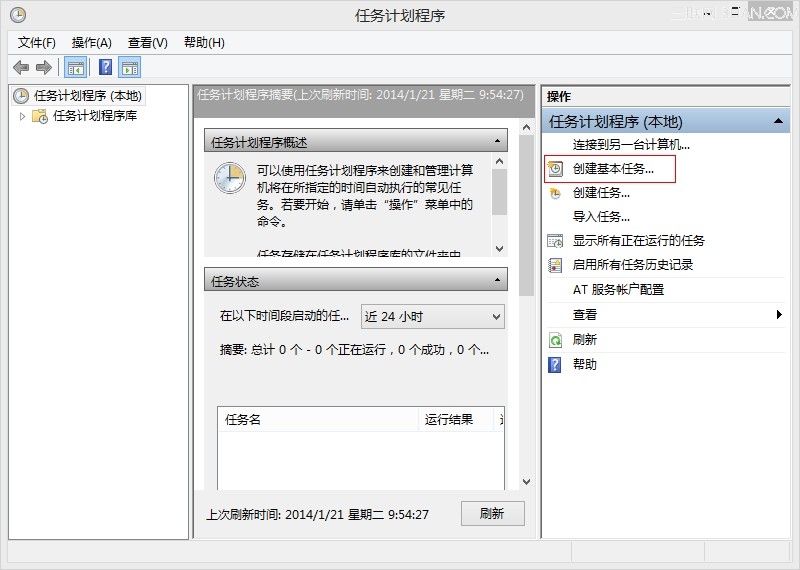This screenshot has width=800, height=570.
Task: Click 创建任务... action
Action: (x=601, y=193)
